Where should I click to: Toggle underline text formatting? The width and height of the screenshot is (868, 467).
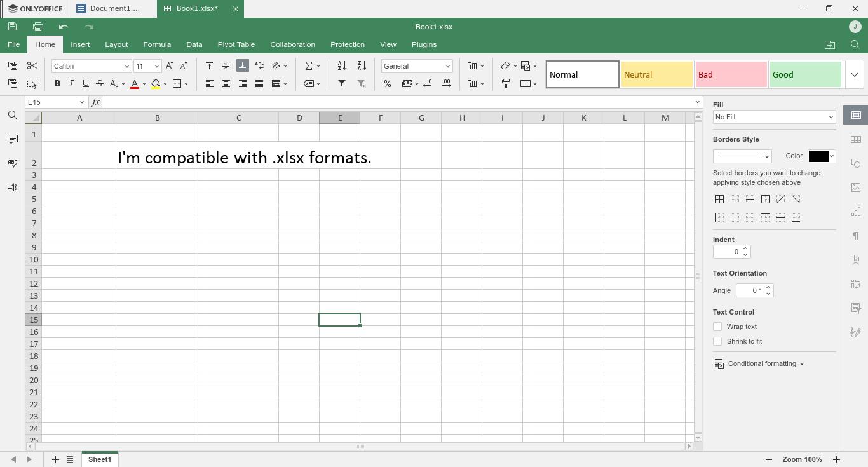tap(86, 83)
